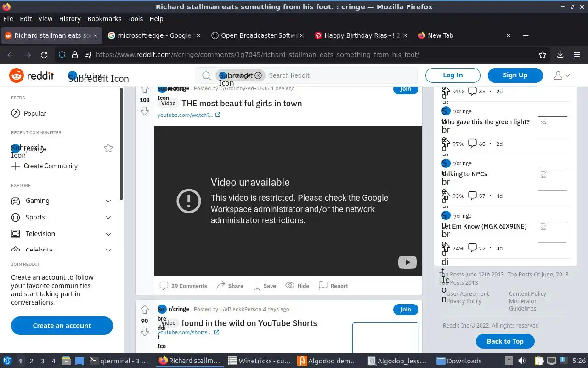Switch to the Open Broadcaster Software tab

(x=257, y=35)
